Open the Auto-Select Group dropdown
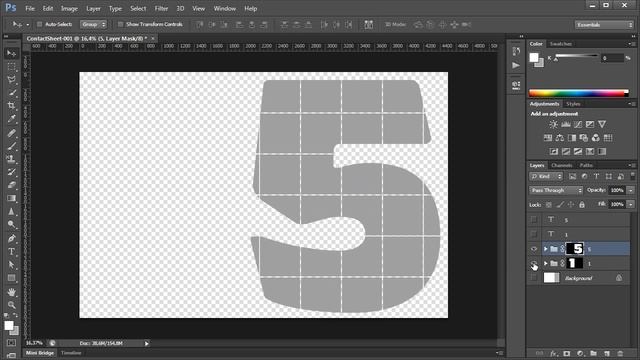 click(93, 24)
